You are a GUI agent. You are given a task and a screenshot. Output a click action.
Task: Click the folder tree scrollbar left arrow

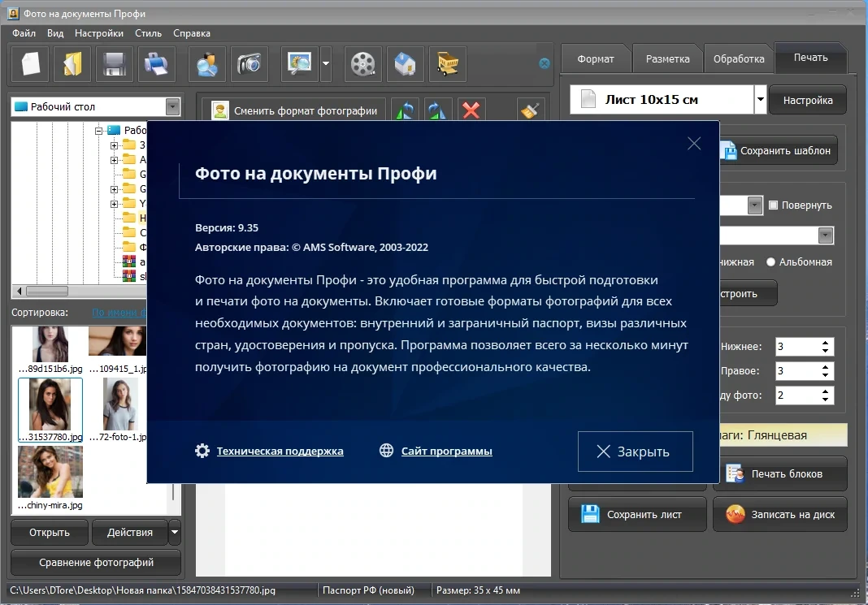point(19,291)
